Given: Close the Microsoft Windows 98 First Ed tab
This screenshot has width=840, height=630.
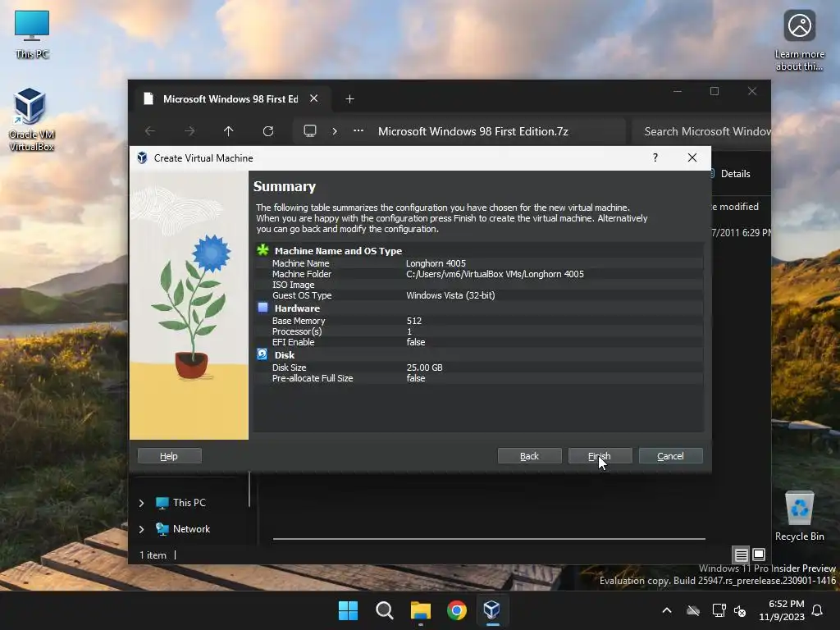Looking at the screenshot, I should (x=314, y=98).
